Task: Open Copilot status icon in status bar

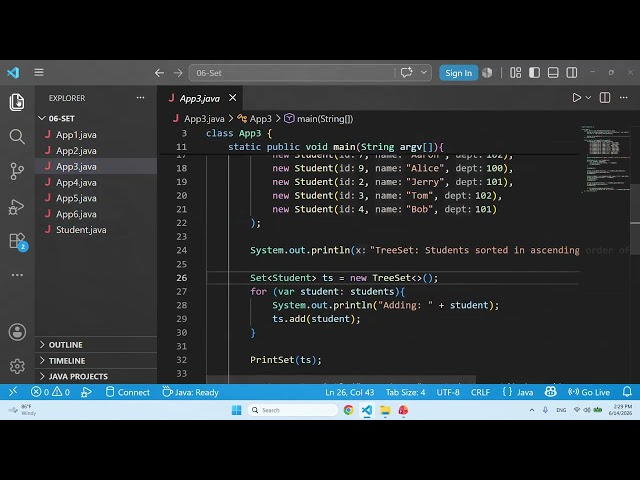Action: coord(551,392)
